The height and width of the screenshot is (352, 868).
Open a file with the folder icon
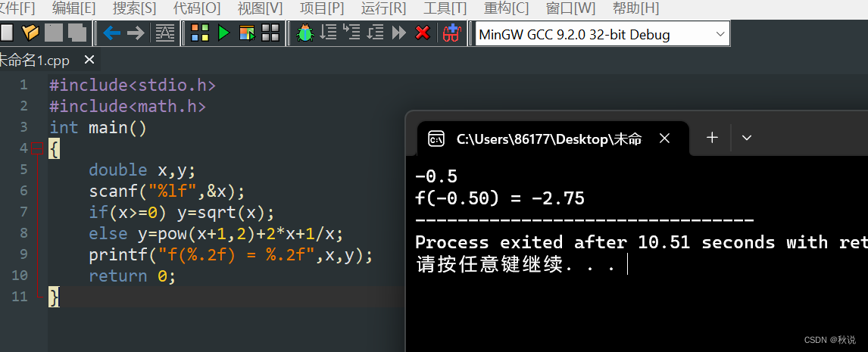pos(30,33)
